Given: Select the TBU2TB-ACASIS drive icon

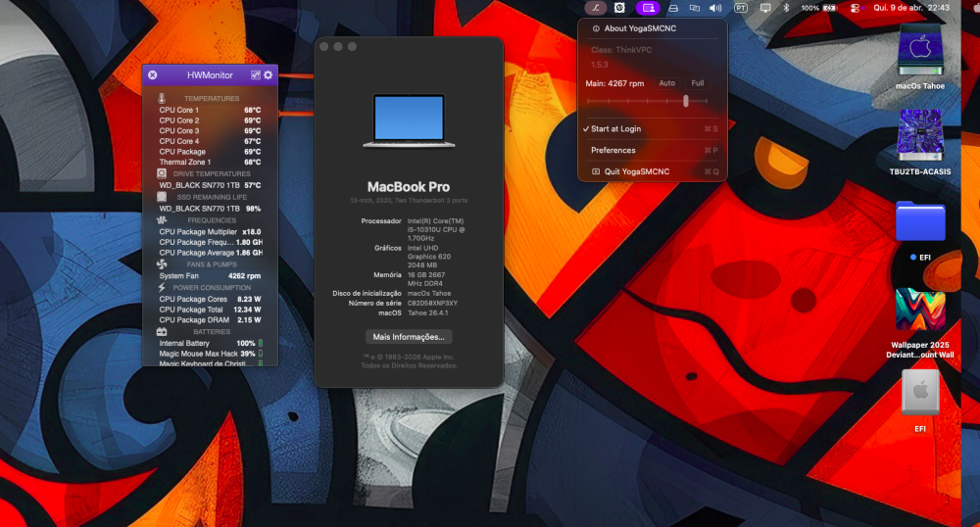Looking at the screenshot, I should point(920,135).
